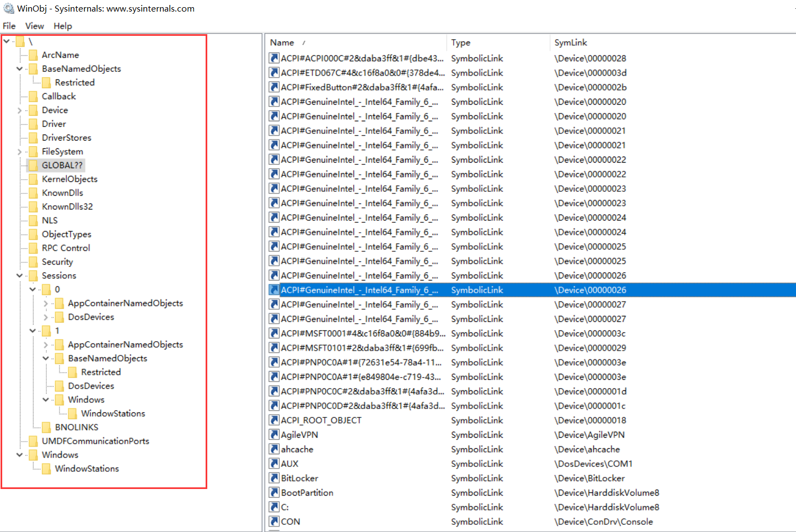
Task: Sort entries by SymLink column header
Action: 571,42
